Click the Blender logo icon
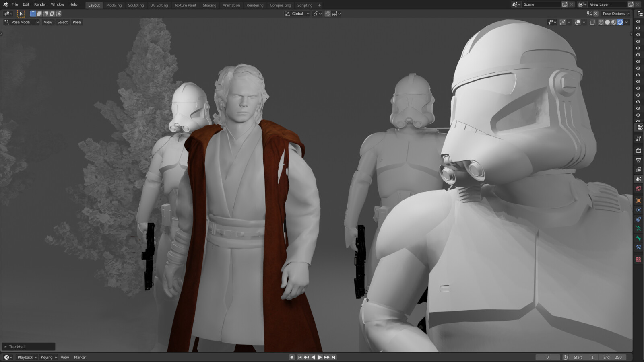Screen dimensions: 644x362 click(6, 4)
